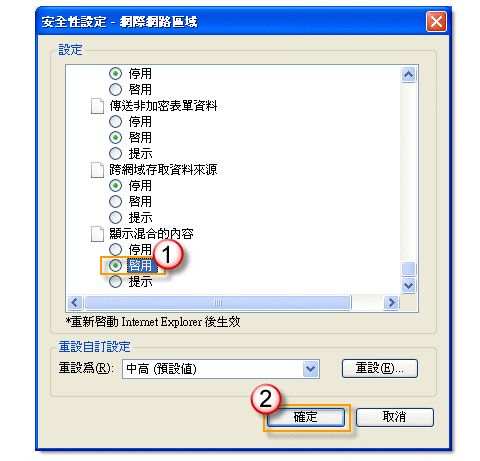The height and width of the screenshot is (461, 480).
Task: Select 啟用 under 跨網域存取資料來源
Action: pyautogui.click(x=115, y=201)
